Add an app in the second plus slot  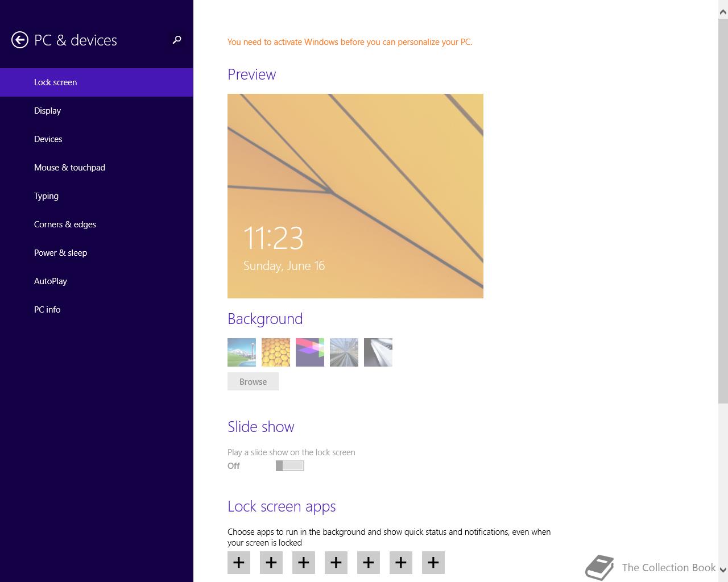[271, 563]
